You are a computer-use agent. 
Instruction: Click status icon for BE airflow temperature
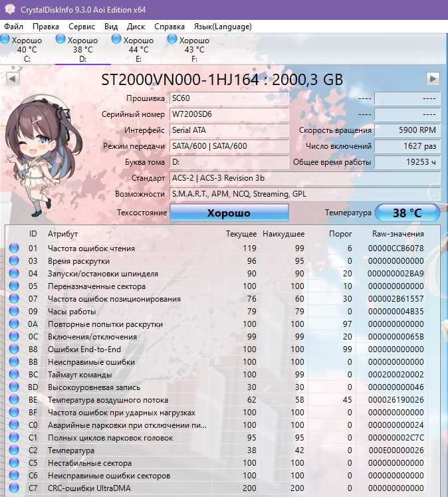(14, 400)
